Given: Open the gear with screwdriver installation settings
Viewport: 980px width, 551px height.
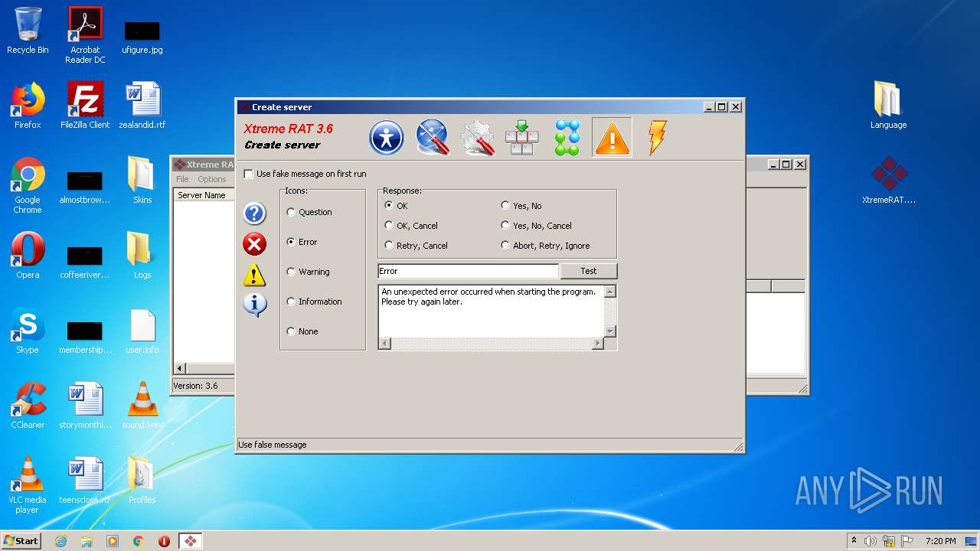Looking at the screenshot, I should click(477, 138).
